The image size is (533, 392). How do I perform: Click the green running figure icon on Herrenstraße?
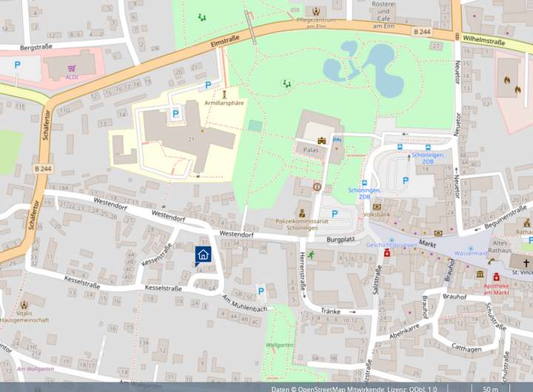click(x=312, y=254)
